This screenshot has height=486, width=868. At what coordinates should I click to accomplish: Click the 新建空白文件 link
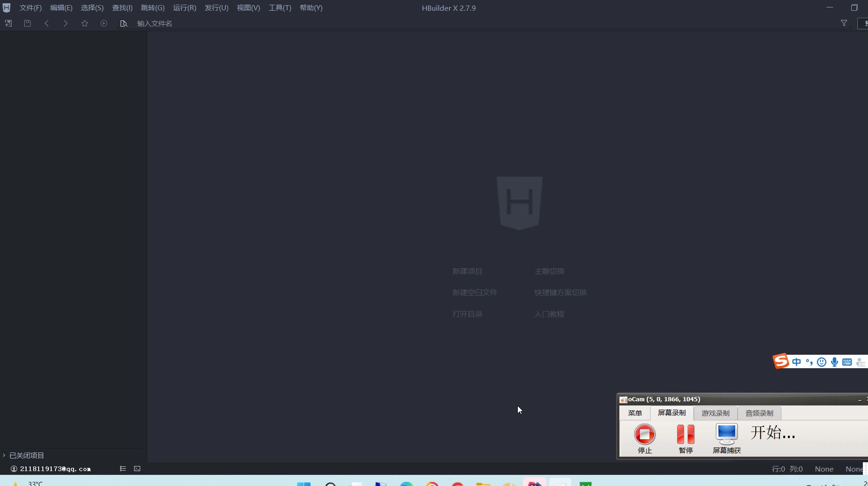pyautogui.click(x=475, y=292)
